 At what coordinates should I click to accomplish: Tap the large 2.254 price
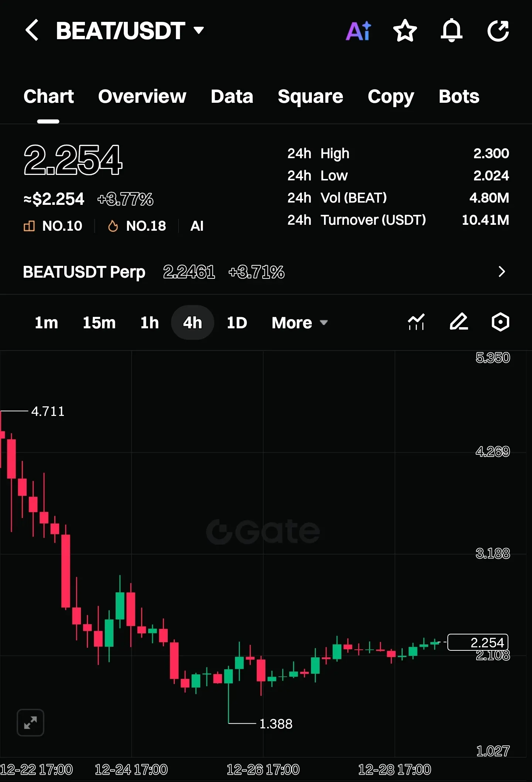click(73, 159)
